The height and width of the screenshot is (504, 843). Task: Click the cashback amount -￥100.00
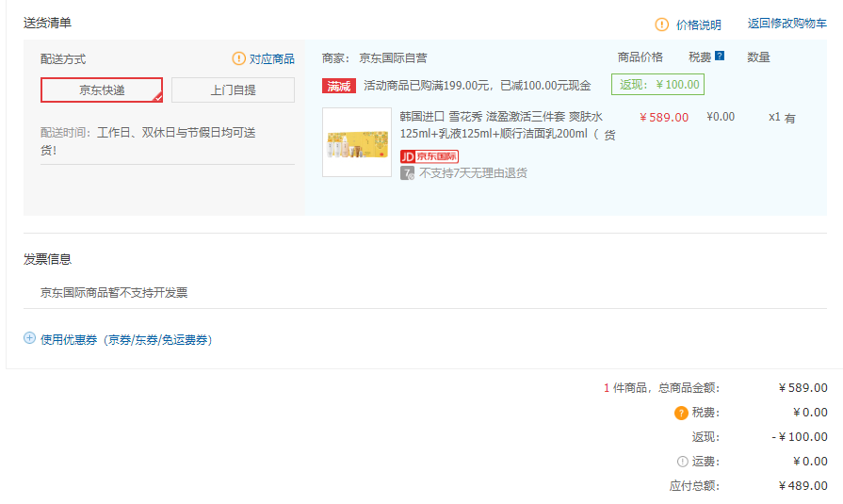(800, 437)
